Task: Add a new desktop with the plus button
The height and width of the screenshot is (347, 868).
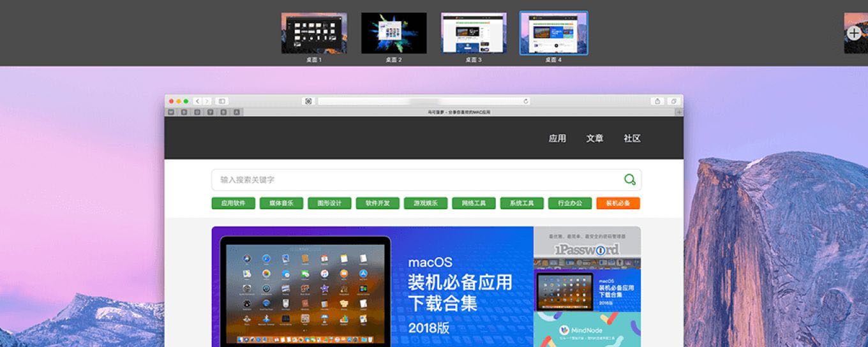Action: (854, 33)
